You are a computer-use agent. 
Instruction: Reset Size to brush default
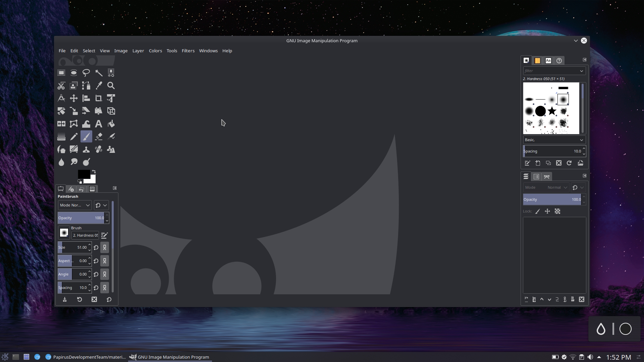(x=96, y=247)
